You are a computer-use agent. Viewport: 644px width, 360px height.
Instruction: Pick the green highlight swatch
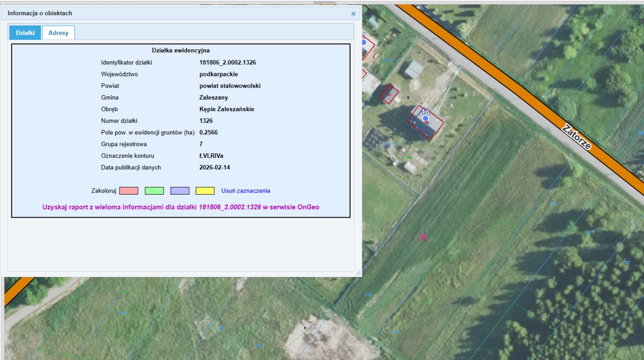coord(154,191)
